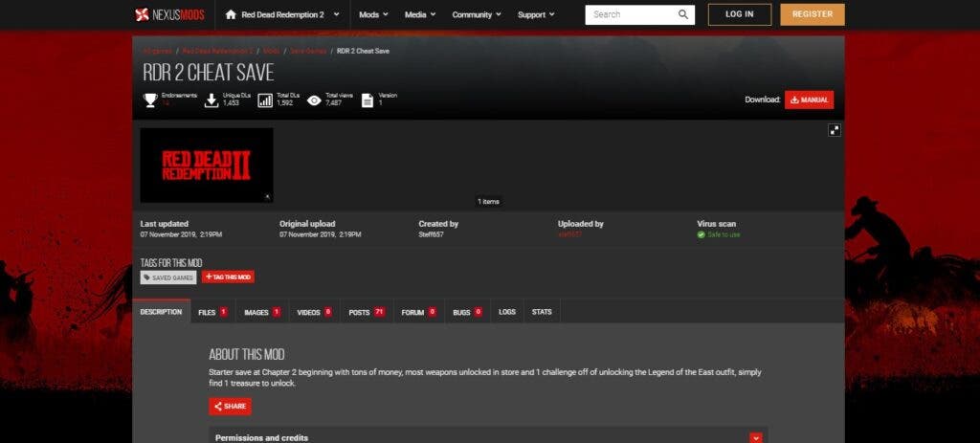
Task: Click the Total views eye icon
Action: click(x=314, y=100)
